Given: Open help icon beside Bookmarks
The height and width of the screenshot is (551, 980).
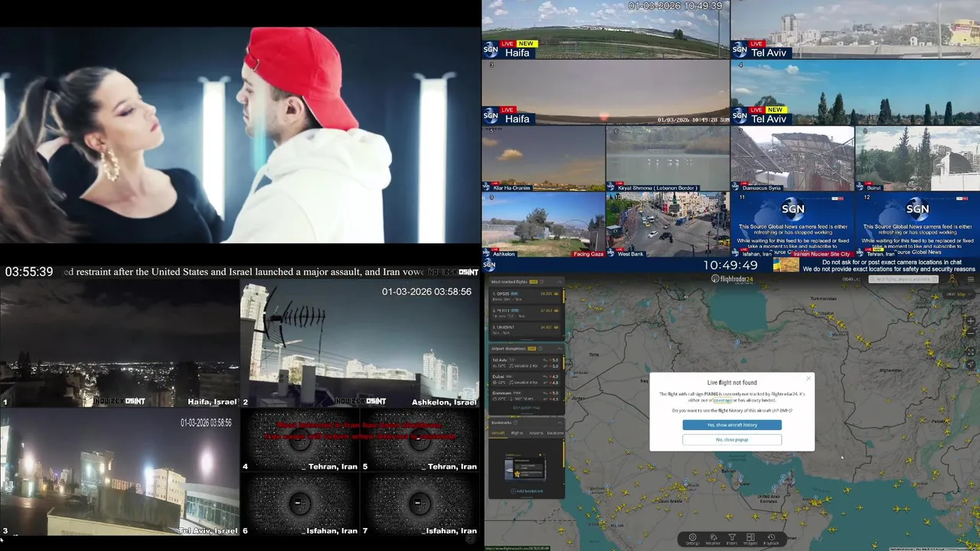Looking at the screenshot, I should click(x=515, y=422).
